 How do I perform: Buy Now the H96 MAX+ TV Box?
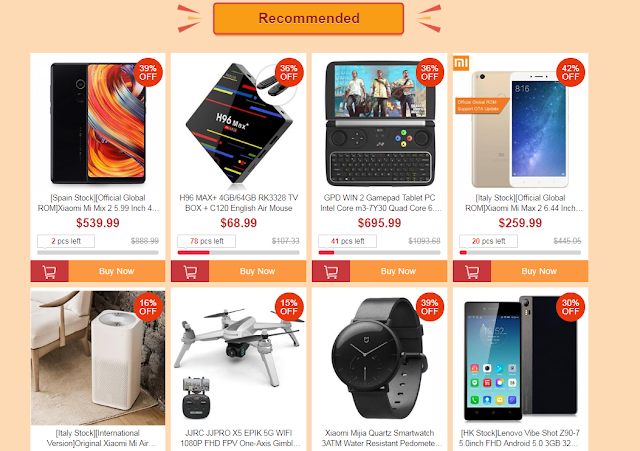tap(258, 271)
